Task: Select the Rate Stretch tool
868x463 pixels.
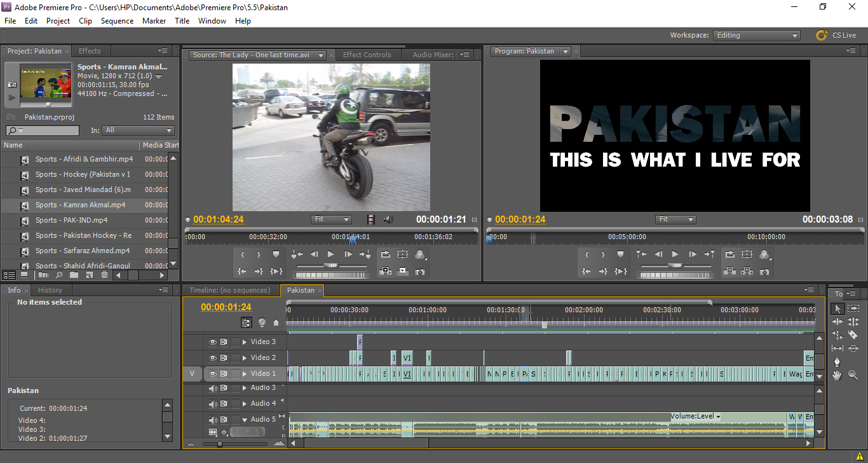Action: (x=837, y=335)
